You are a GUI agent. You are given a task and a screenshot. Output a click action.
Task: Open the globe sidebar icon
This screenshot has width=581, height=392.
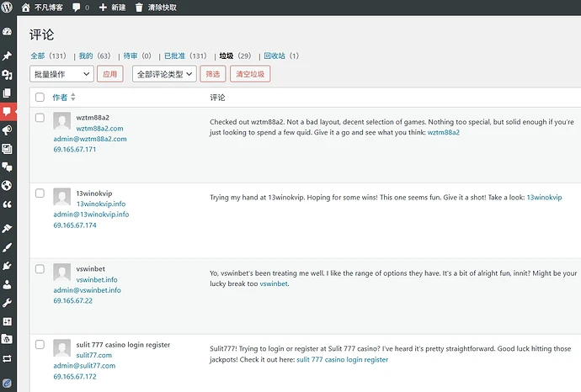(x=7, y=185)
